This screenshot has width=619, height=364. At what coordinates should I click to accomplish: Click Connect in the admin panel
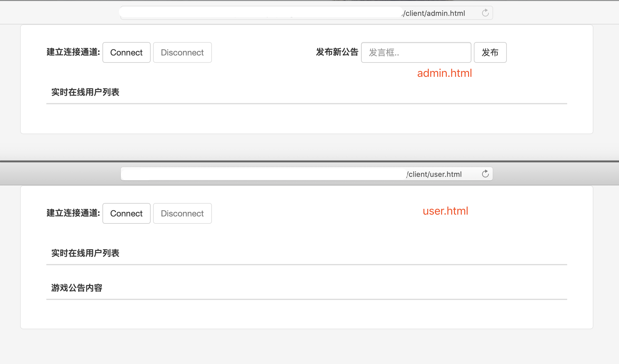pos(126,52)
